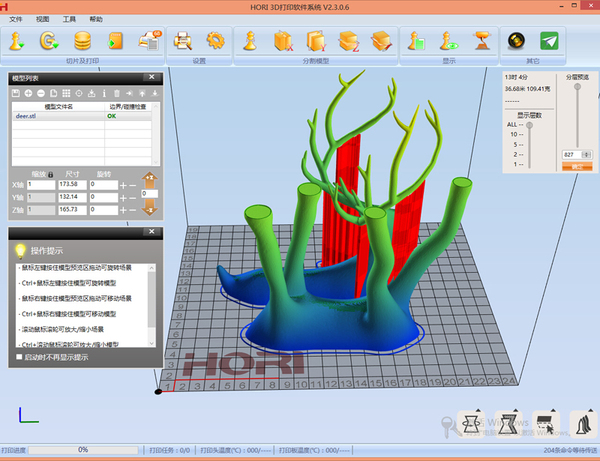Click the X axis size field 173.58
This screenshot has width=600, height=461.
click(x=72, y=185)
